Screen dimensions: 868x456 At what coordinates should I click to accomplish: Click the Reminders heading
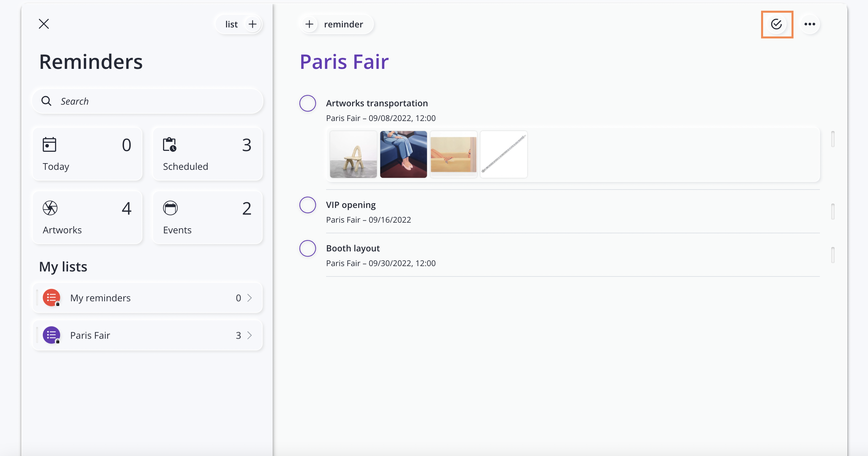coord(91,62)
